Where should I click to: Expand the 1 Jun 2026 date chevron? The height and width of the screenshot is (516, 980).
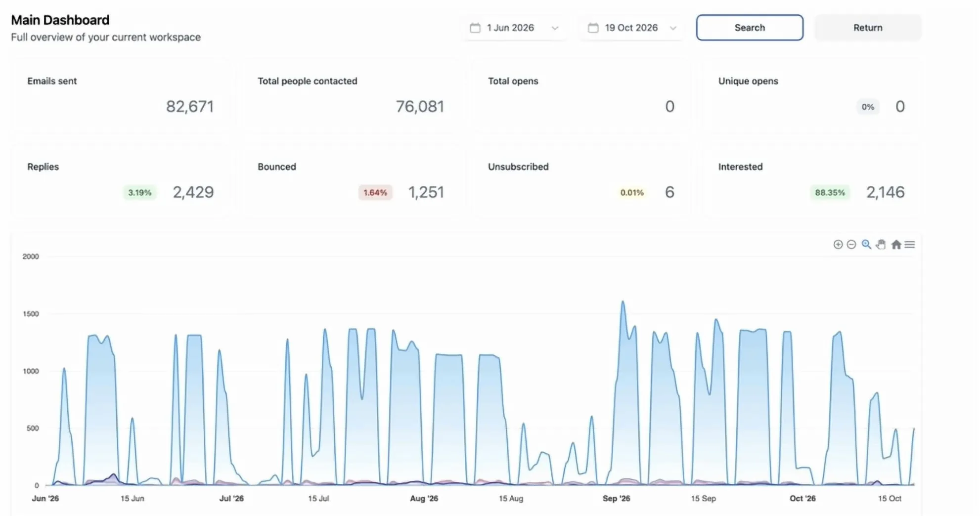tap(555, 28)
